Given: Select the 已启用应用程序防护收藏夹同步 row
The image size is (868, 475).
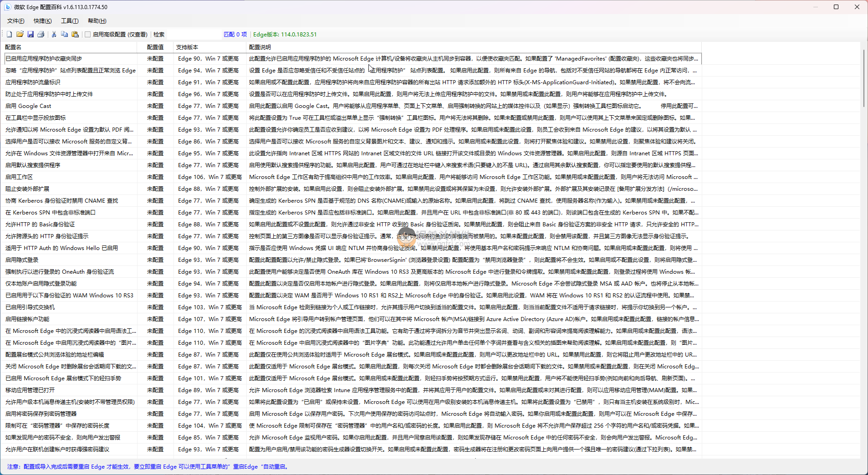Looking at the screenshot, I should click(353, 59).
